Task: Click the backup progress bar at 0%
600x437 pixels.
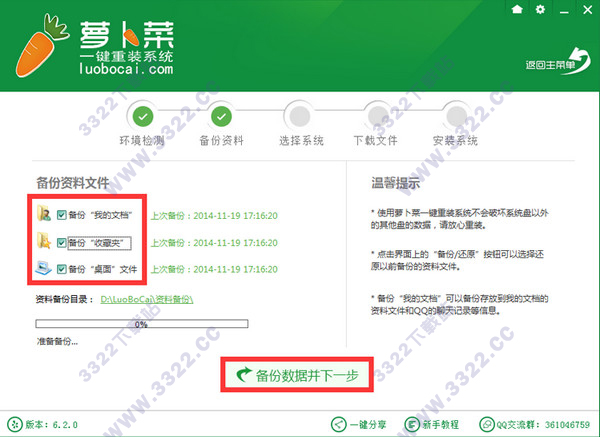Action: (142, 324)
